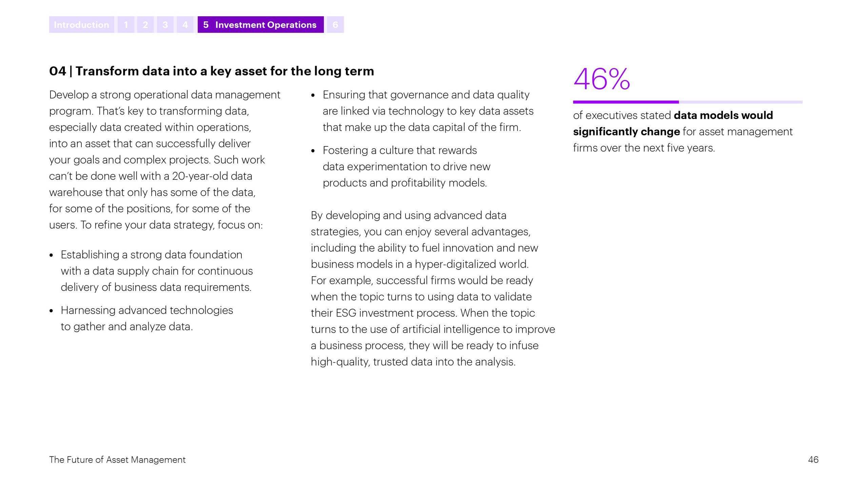Select section 3 in navigation bar
868x488 pixels.
point(165,25)
